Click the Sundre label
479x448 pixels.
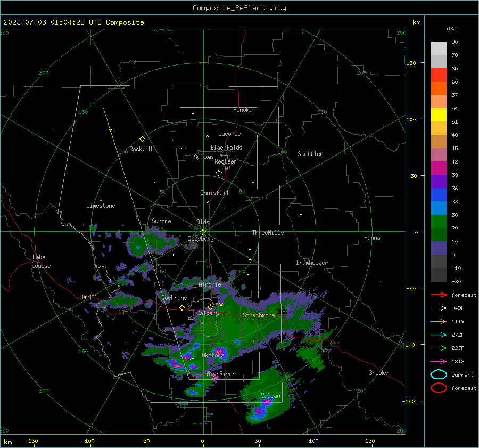pos(161,221)
